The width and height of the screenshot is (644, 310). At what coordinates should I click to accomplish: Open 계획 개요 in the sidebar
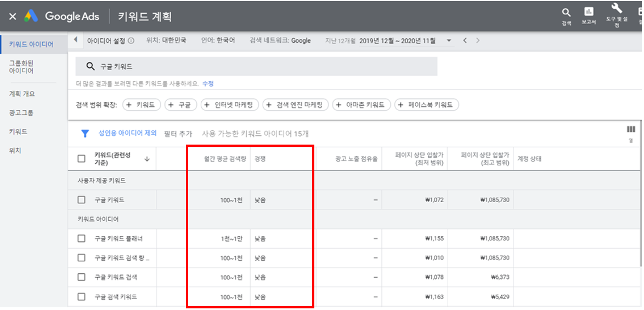(x=22, y=94)
